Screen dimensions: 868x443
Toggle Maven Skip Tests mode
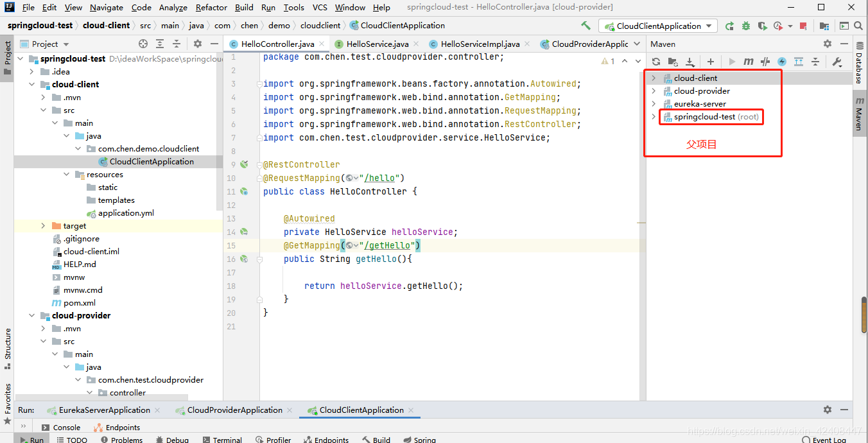click(x=781, y=62)
